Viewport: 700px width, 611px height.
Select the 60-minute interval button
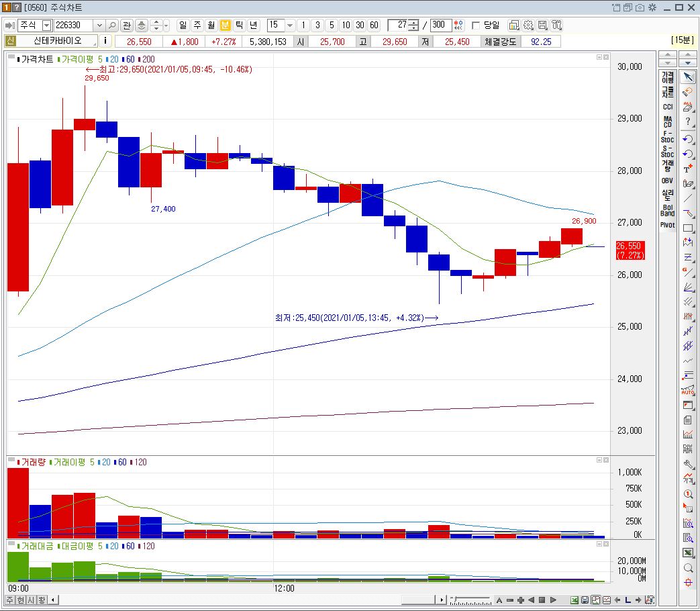pyautogui.click(x=374, y=26)
